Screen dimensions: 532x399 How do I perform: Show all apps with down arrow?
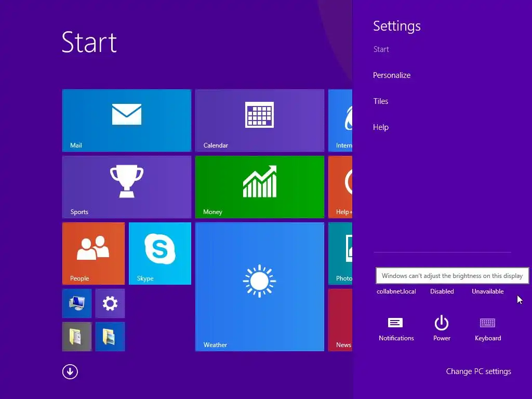click(70, 371)
